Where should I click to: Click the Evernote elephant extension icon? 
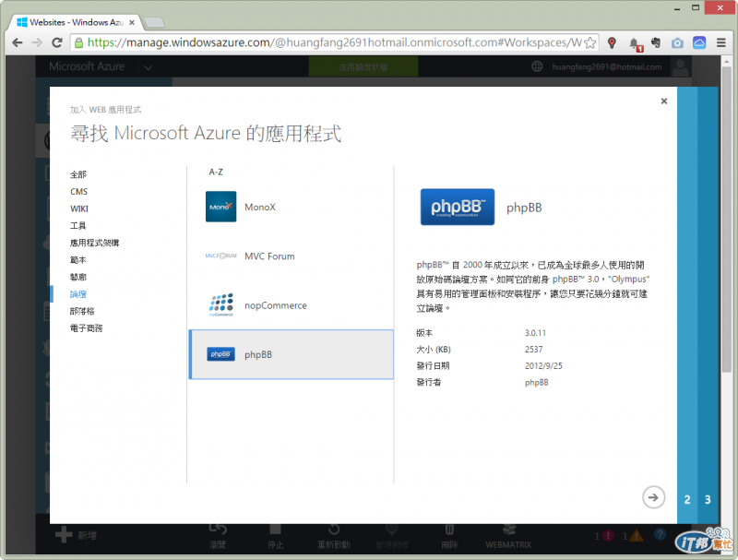click(656, 42)
